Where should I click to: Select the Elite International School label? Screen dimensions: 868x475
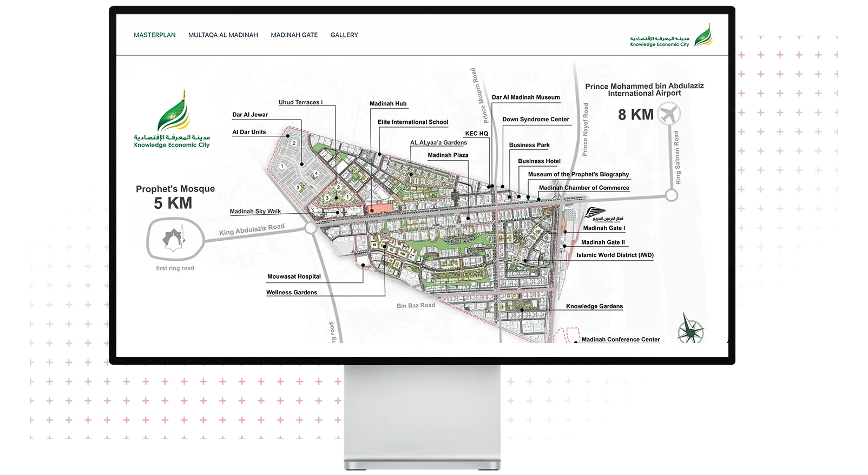pos(413,122)
